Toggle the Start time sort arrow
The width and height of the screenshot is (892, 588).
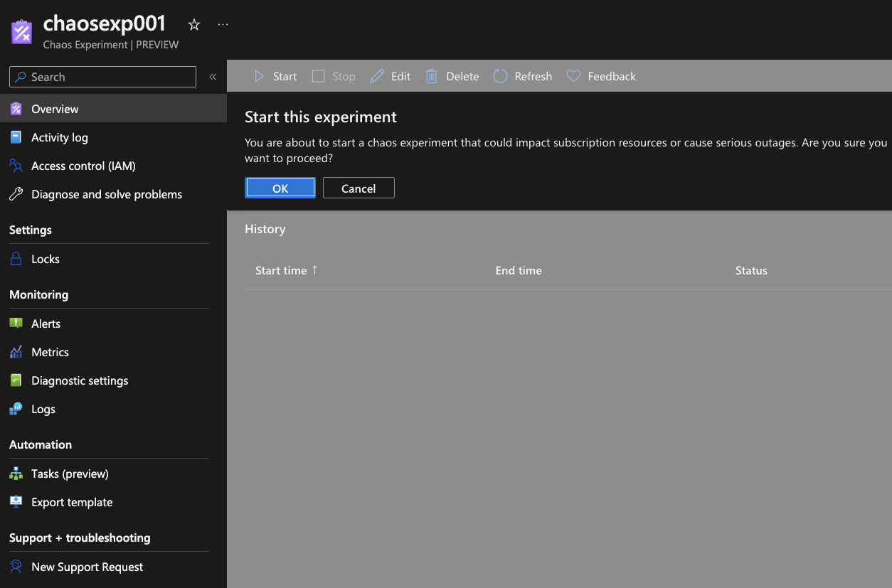coord(314,270)
